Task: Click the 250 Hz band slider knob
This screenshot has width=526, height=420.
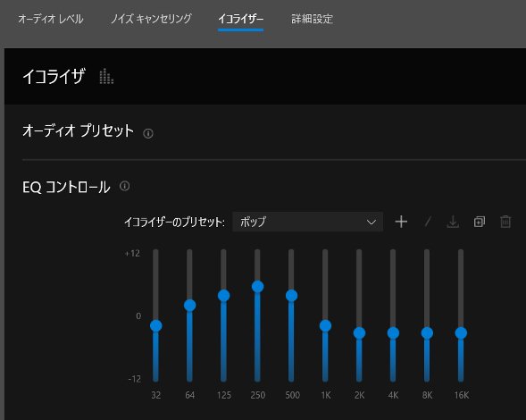Action: click(x=257, y=287)
